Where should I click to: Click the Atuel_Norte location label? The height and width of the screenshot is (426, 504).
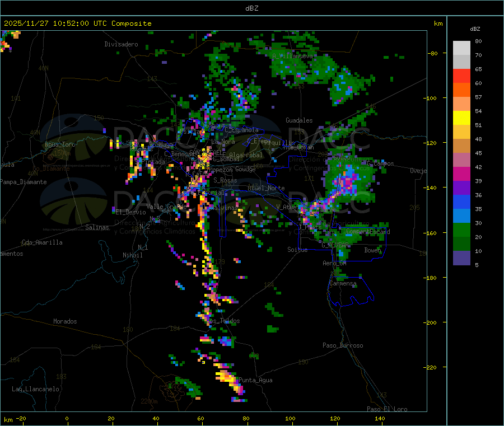coord(266,188)
